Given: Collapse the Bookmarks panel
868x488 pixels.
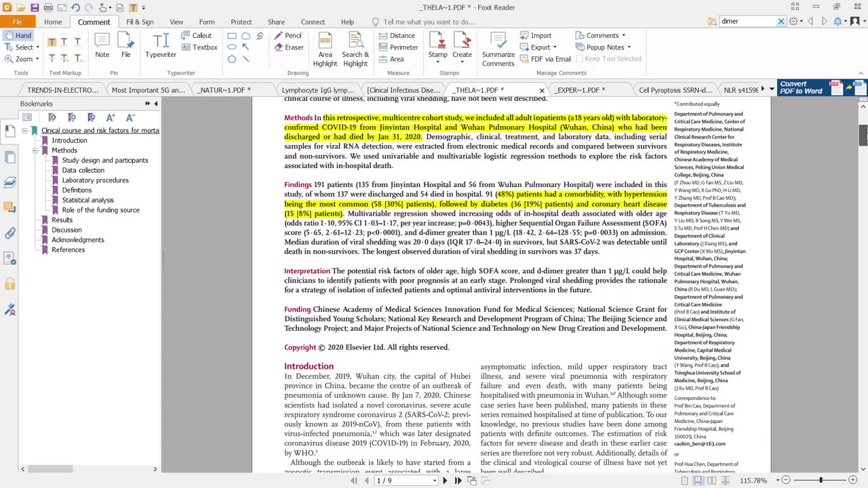Looking at the screenshot, I should (155, 104).
